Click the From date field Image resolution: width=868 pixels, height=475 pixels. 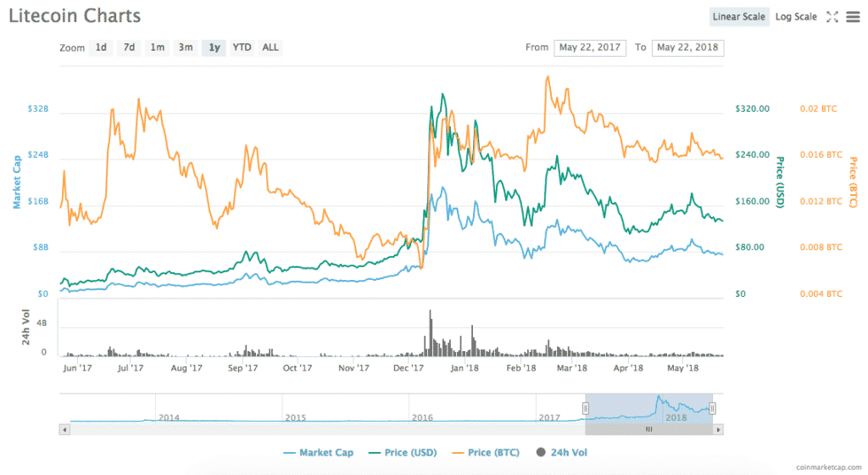click(590, 47)
